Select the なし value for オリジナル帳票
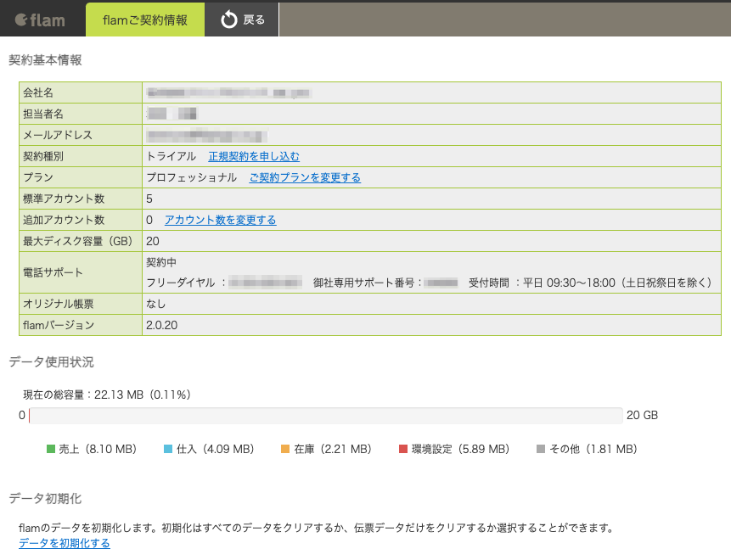This screenshot has width=731, height=560. (155, 305)
